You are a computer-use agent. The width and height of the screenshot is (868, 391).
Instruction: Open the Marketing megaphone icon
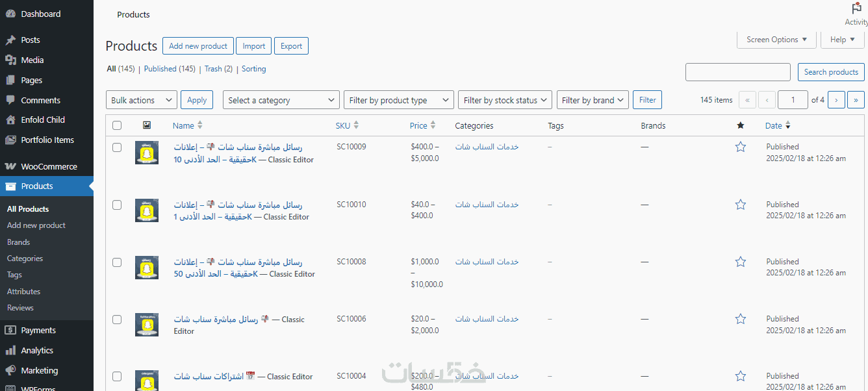pyautogui.click(x=10, y=371)
